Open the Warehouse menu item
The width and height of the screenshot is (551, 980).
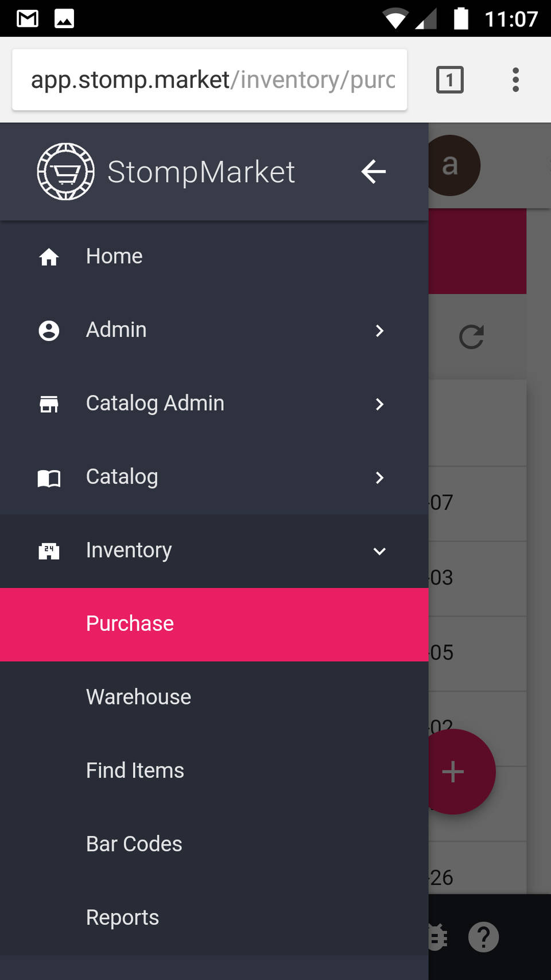pos(138,698)
